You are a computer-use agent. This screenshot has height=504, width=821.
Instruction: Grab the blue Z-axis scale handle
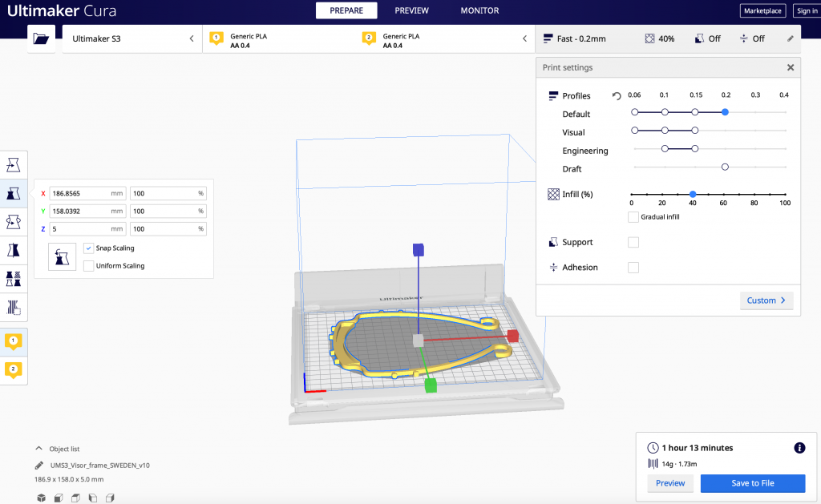coord(419,250)
